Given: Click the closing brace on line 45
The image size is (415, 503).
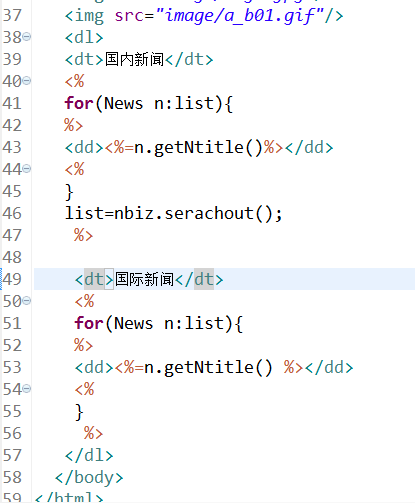Looking at the screenshot, I should click(69, 192).
